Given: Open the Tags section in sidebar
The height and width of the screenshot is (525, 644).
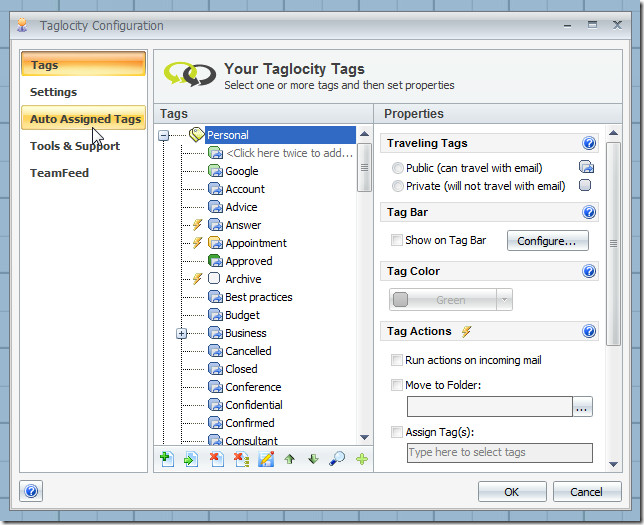Looking at the screenshot, I should click(84, 64).
